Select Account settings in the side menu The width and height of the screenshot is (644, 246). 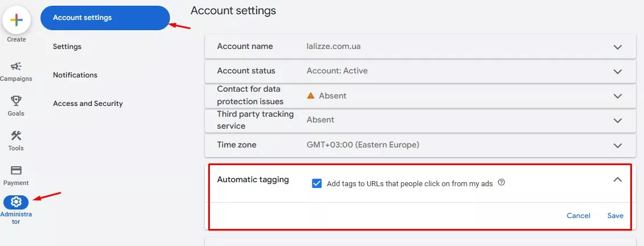[x=105, y=18]
